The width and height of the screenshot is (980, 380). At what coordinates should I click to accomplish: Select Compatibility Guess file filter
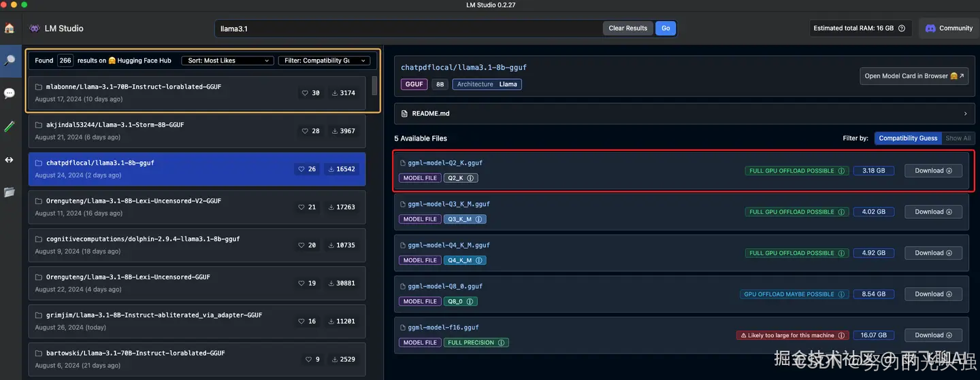click(x=908, y=138)
